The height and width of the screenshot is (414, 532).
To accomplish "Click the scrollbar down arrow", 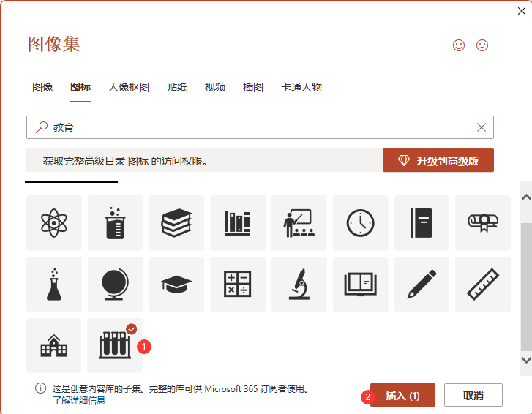I will pos(526,360).
